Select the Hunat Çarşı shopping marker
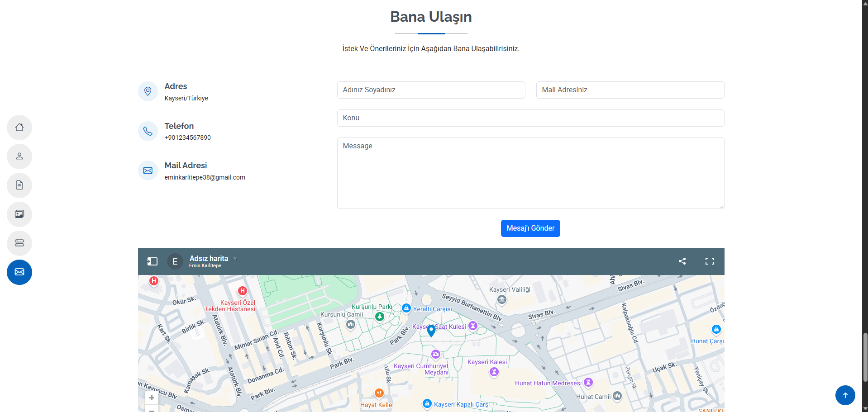Screen dimensions: 868x412 click(716, 329)
